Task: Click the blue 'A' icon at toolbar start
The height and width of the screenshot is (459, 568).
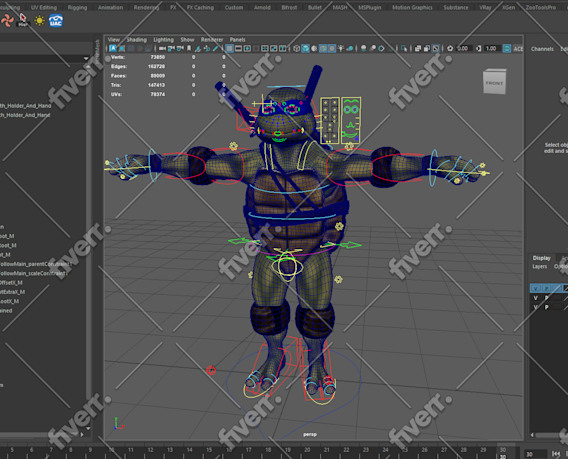Action: point(113,49)
